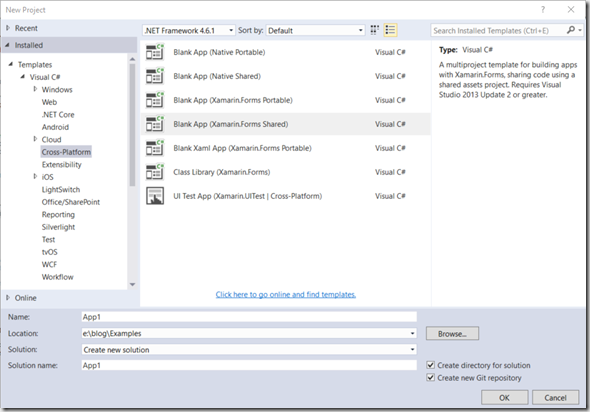Select the Workflow category
Image resolution: width=590 pixels, height=412 pixels.
click(58, 277)
